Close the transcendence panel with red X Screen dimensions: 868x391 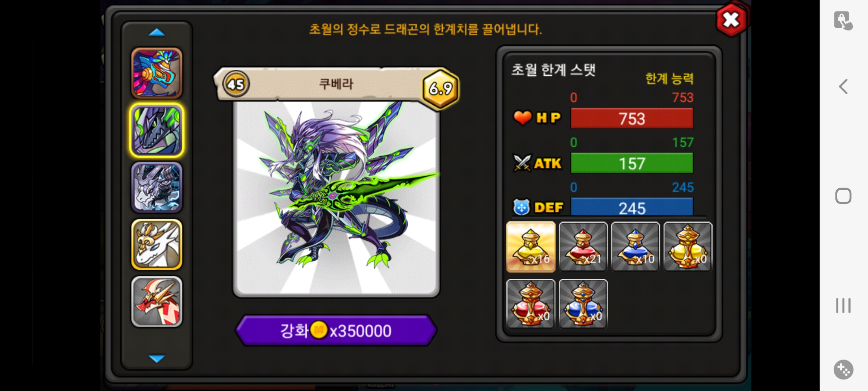731,20
